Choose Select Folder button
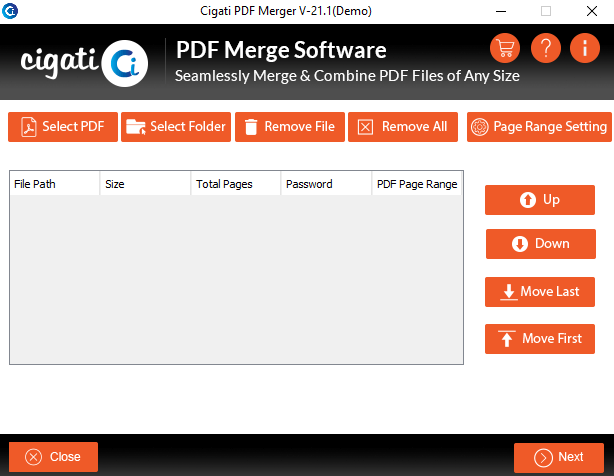The height and width of the screenshot is (476, 614). coord(176,127)
